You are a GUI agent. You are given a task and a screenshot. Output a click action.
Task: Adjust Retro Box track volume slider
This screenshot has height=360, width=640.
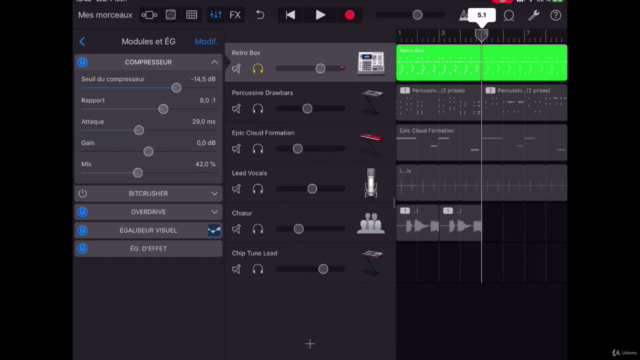(x=320, y=69)
